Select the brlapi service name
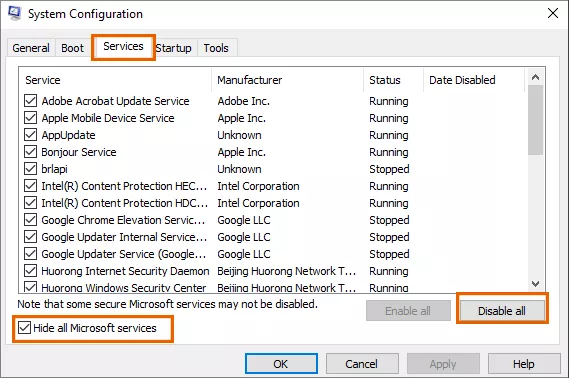This screenshot has height=378, width=569. (x=54, y=169)
